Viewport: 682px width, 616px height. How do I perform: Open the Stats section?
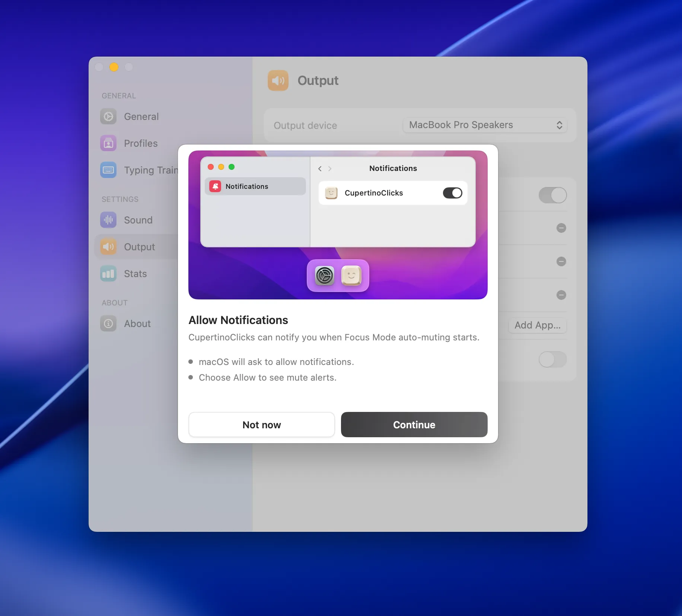click(136, 274)
